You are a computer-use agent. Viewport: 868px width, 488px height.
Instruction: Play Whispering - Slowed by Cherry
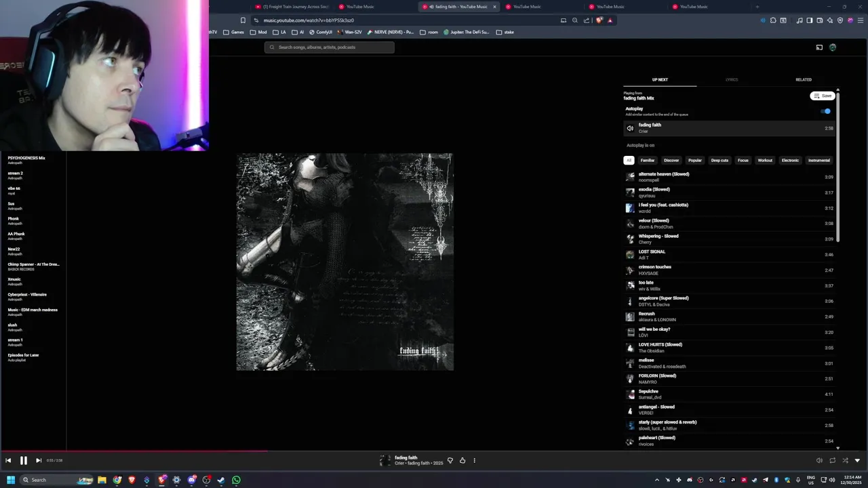730,239
